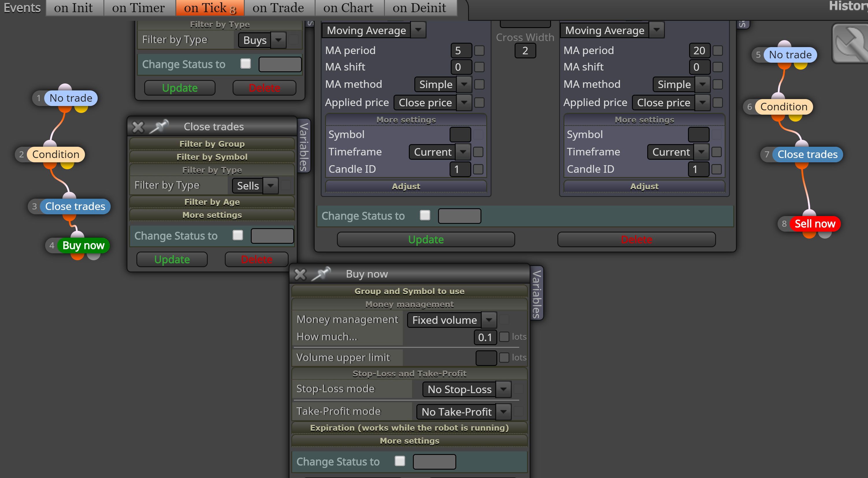Image resolution: width=868 pixels, height=478 pixels.
Task: Select the Close trades block numbered 7
Action: 807,154
